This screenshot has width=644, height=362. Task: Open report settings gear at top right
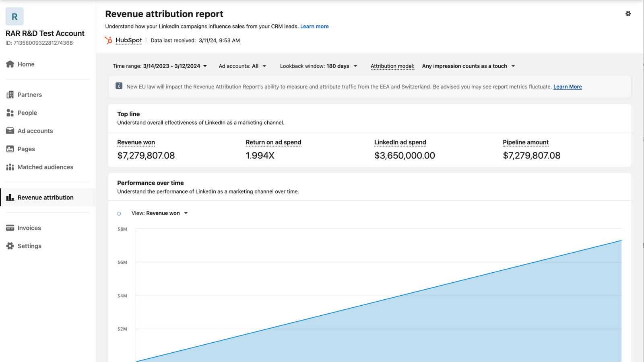628,14
